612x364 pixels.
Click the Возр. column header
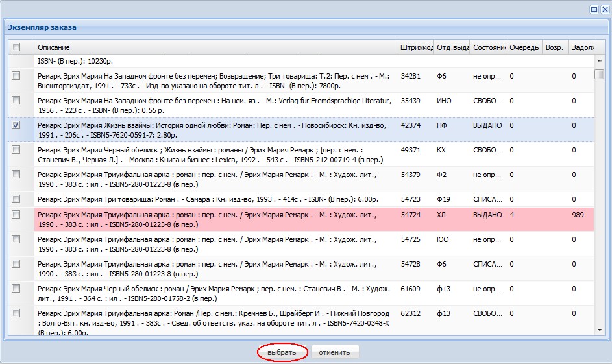pos(555,47)
